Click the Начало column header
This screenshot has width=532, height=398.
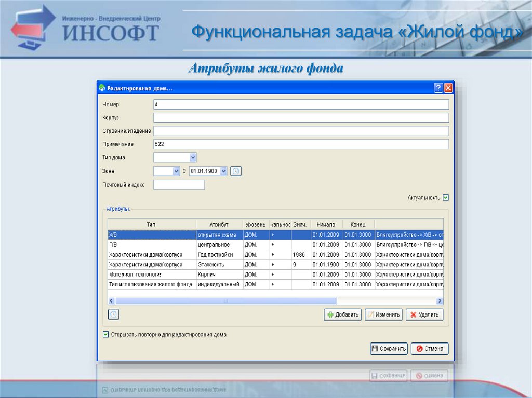pyautogui.click(x=326, y=224)
